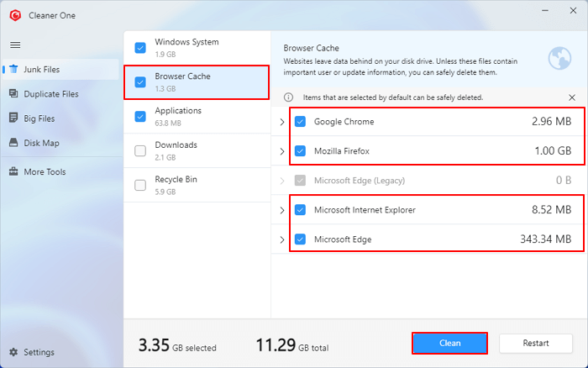Uncheck the Applications checkbox
588x368 pixels.
pyautogui.click(x=140, y=116)
